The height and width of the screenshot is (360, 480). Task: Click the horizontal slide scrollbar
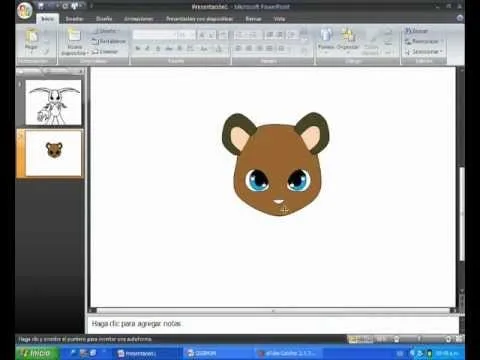tap(273, 311)
